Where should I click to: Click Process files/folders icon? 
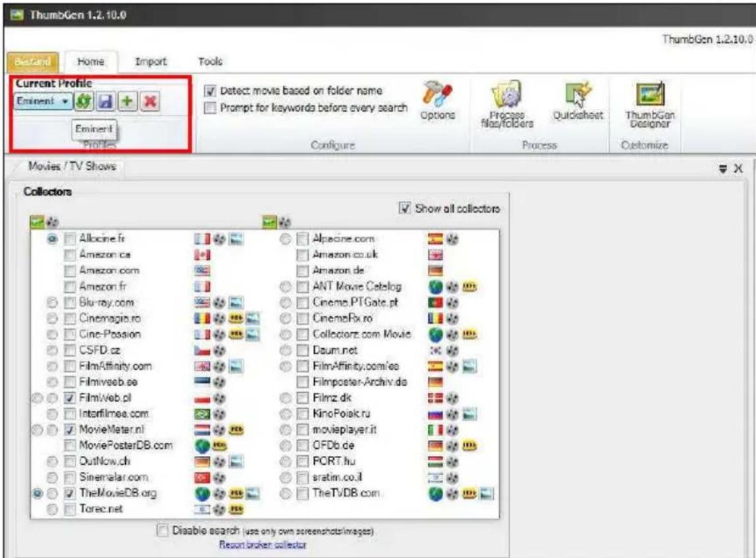506,93
